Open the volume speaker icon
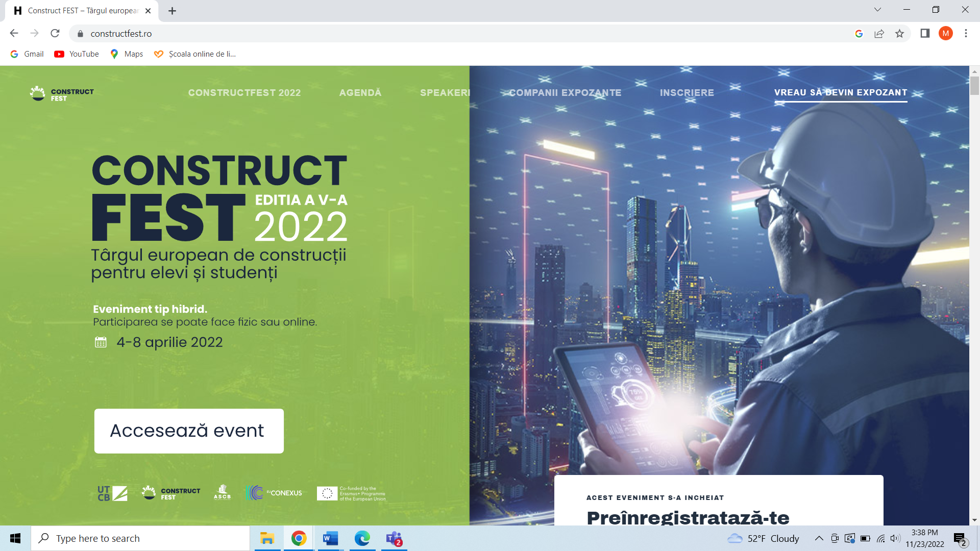Screen dimensions: 980x551 tap(896, 538)
